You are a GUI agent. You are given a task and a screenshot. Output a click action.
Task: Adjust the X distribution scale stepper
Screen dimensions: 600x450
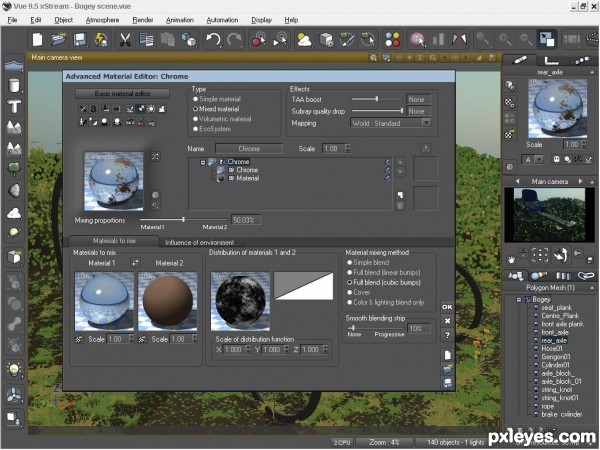pyautogui.click(x=248, y=349)
